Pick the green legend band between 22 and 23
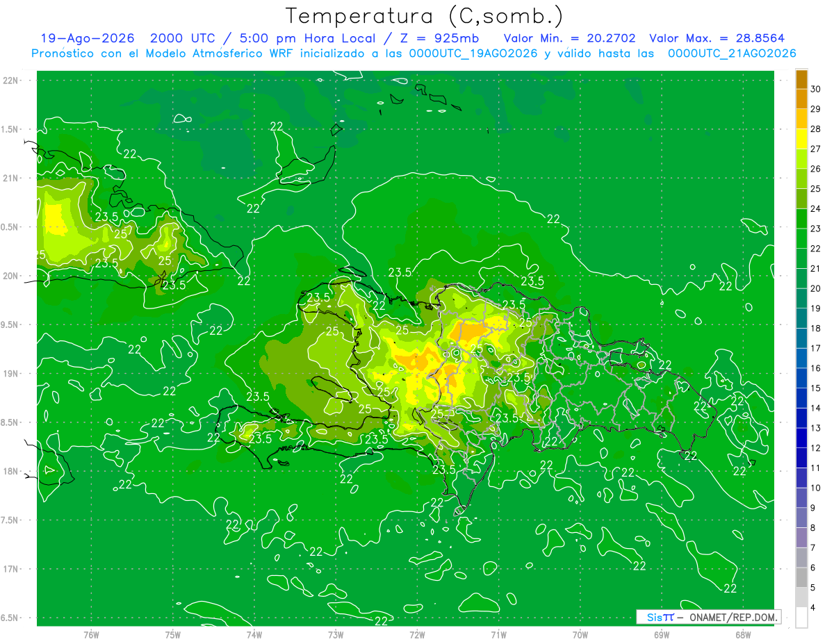This screenshot has height=644, width=834. pos(801,238)
